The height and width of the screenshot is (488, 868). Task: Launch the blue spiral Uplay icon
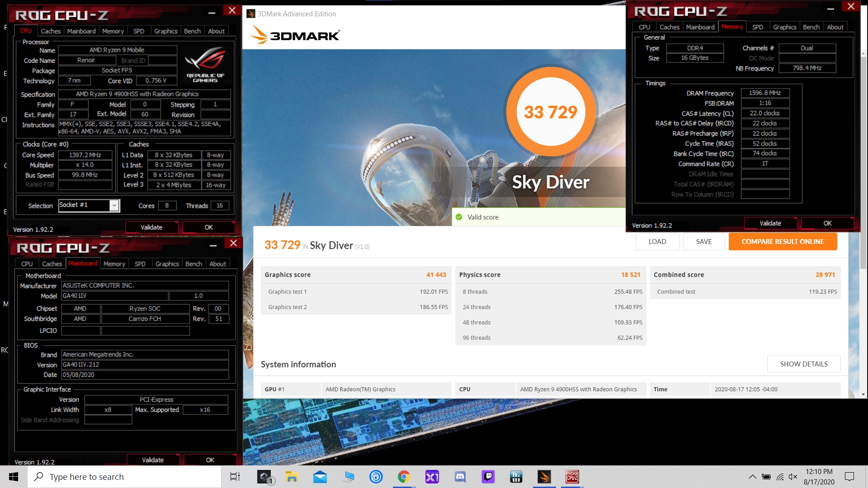[x=376, y=477]
